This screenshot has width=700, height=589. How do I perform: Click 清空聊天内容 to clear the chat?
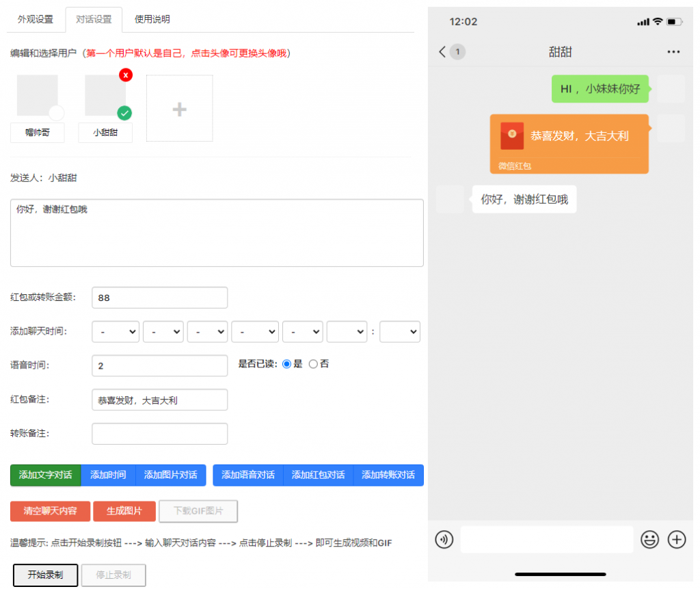(x=50, y=511)
